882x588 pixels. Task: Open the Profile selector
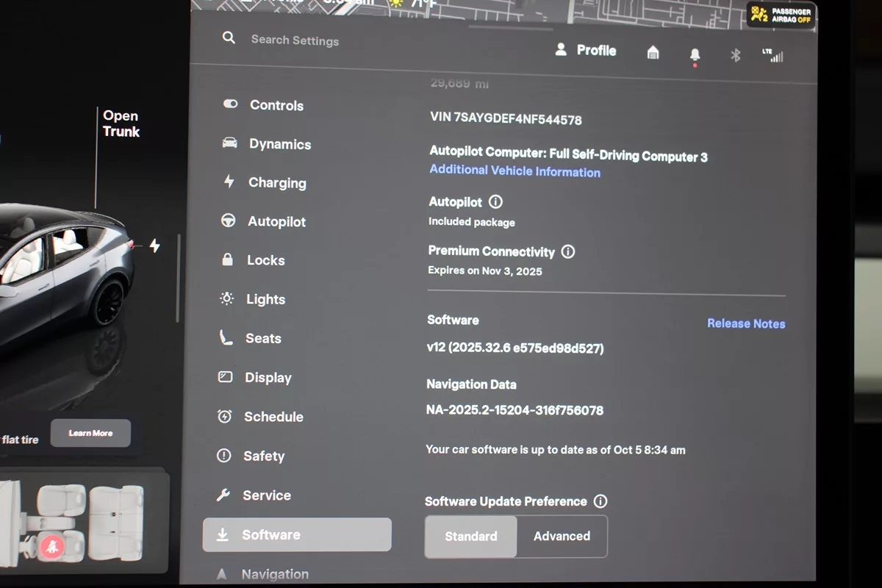click(586, 50)
